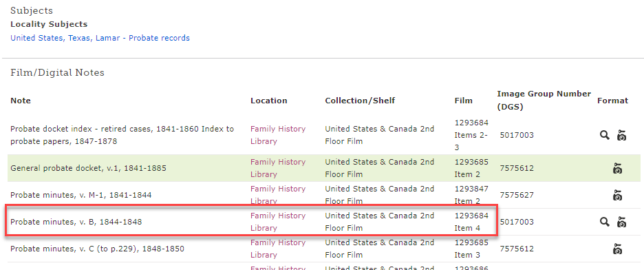
Task: Click Family History Library link in first row
Action: 278,135
